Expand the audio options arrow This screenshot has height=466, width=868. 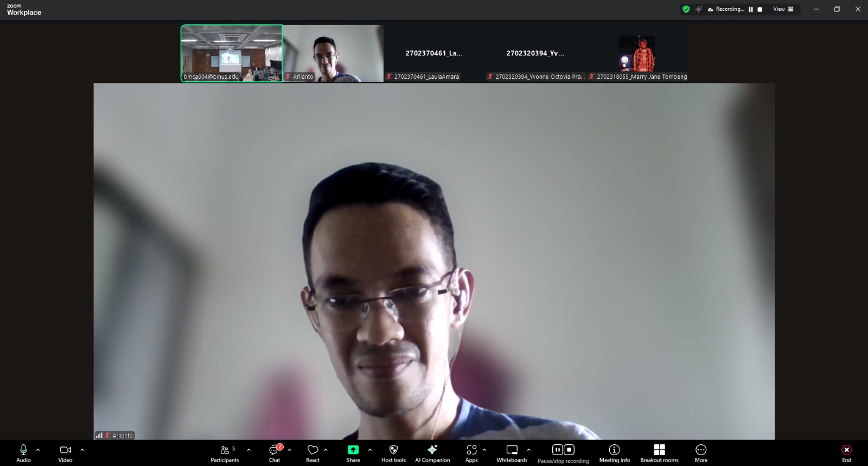(38, 450)
